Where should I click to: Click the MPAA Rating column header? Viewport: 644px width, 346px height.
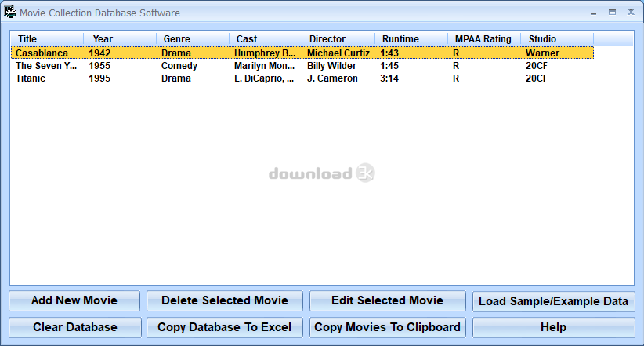click(484, 39)
